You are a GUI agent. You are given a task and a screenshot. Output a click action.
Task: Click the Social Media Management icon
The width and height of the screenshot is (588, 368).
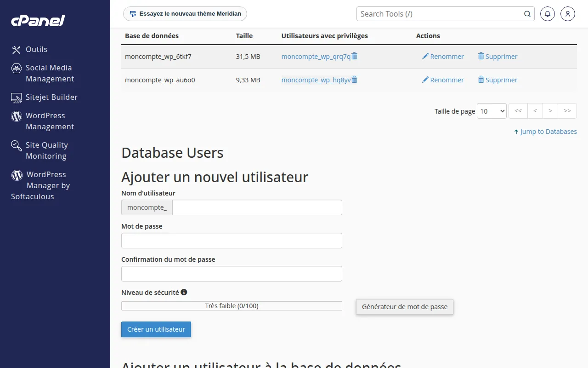click(17, 68)
